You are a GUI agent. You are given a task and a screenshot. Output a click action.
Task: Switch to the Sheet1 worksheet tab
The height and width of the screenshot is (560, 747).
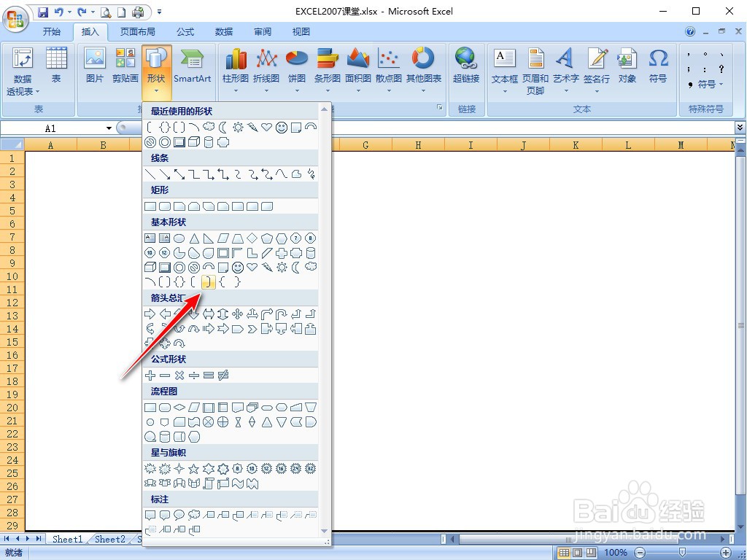67,539
